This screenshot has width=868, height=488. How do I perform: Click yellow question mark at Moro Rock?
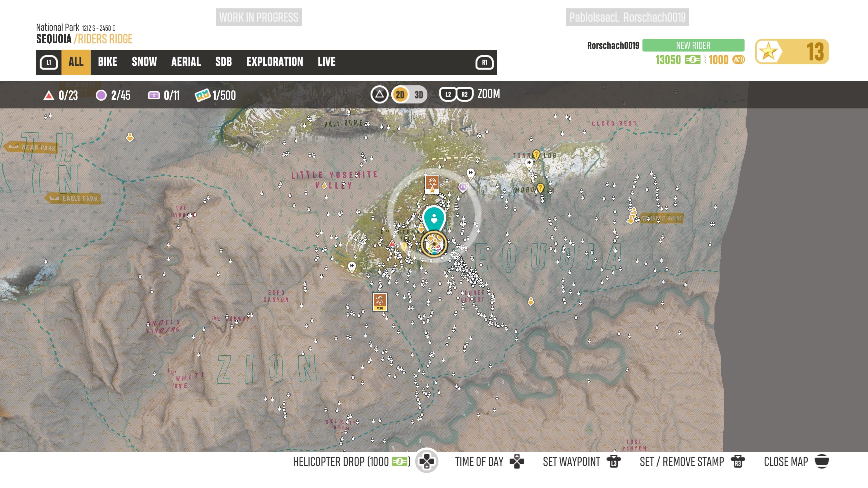point(540,188)
